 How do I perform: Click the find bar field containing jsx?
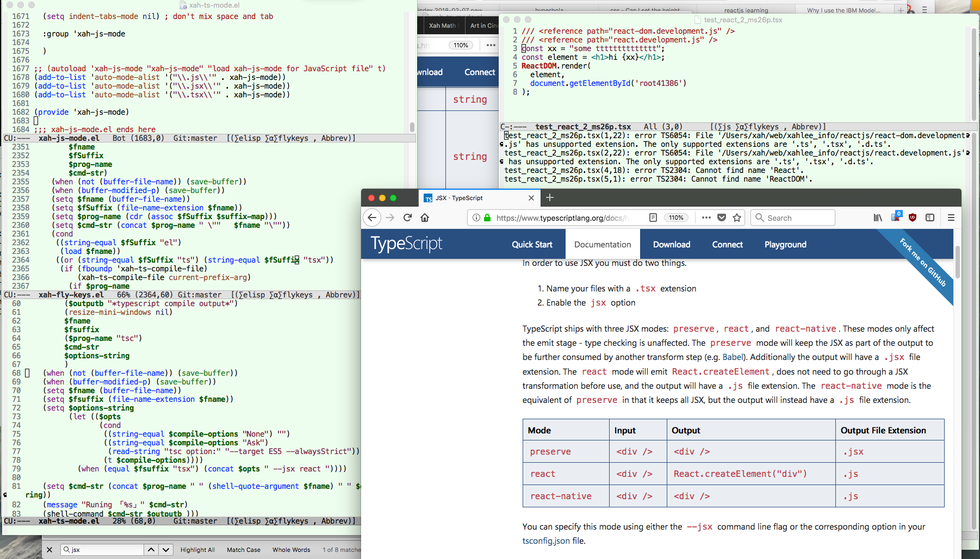coord(102,550)
